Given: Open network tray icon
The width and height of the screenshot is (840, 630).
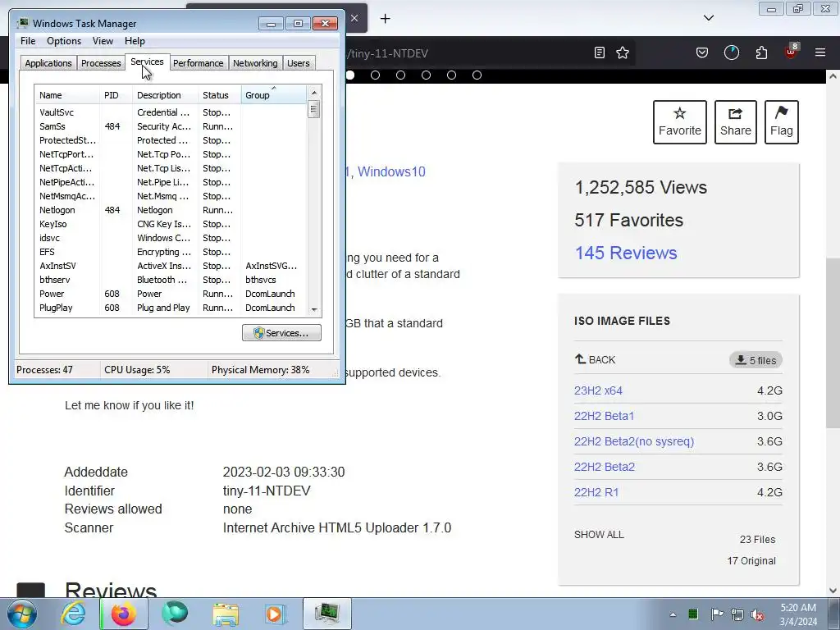Looking at the screenshot, I should click(x=737, y=614).
